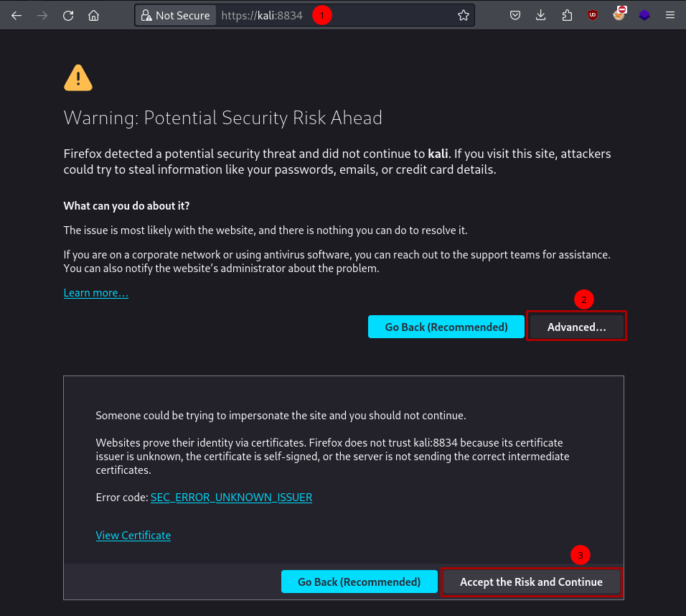Click the forward navigation arrow
Viewport: 686px width, 616px height.
[x=42, y=14]
